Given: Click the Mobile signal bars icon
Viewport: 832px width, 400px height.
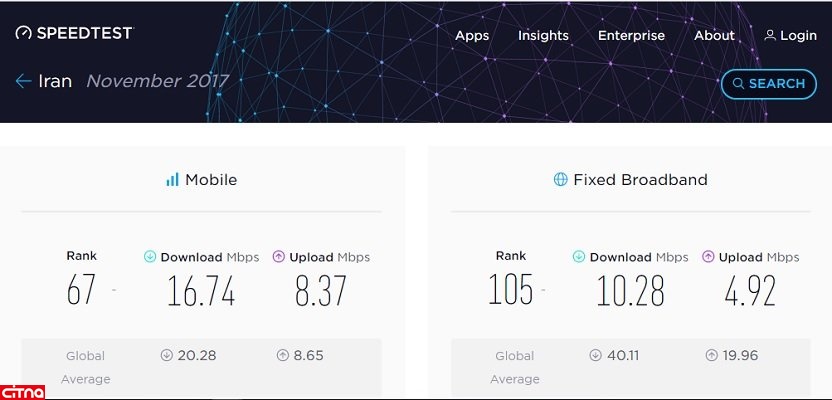Looking at the screenshot, I should point(172,180).
